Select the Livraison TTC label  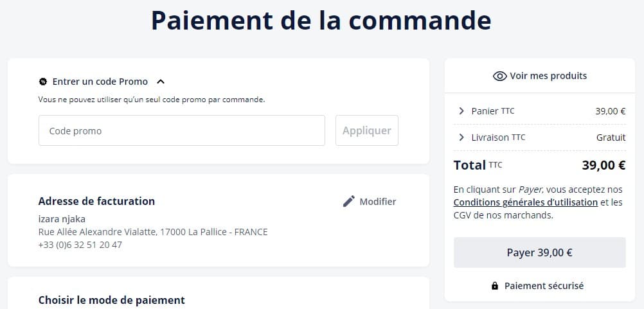(x=498, y=137)
